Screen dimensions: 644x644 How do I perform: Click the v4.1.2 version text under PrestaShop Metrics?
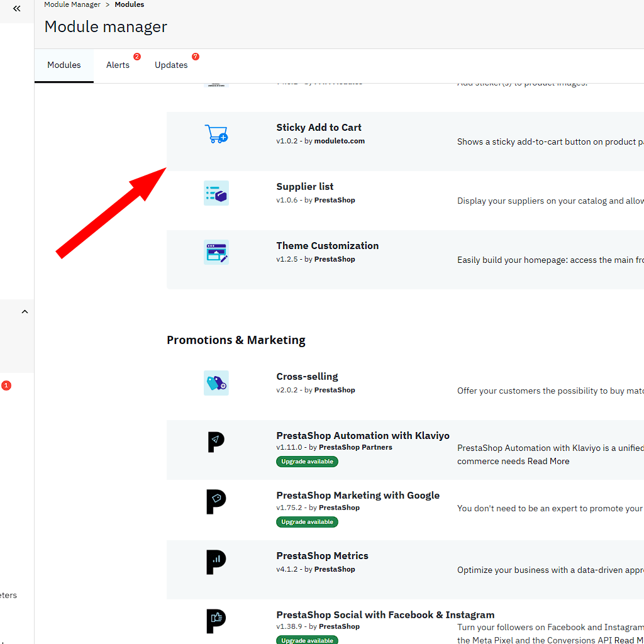pyautogui.click(x=287, y=569)
